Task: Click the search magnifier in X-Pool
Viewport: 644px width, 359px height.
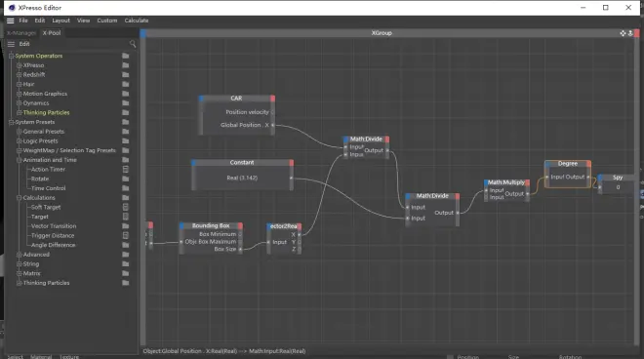Action: [133, 44]
